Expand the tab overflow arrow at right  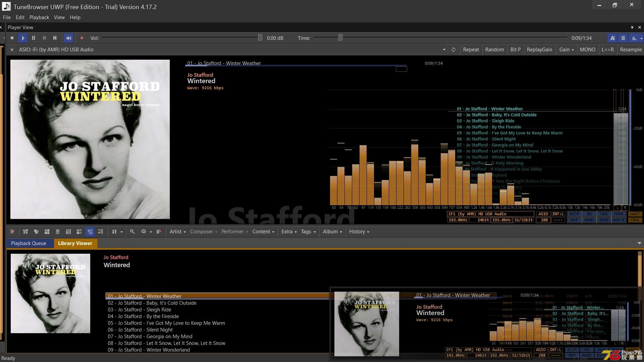(x=639, y=243)
